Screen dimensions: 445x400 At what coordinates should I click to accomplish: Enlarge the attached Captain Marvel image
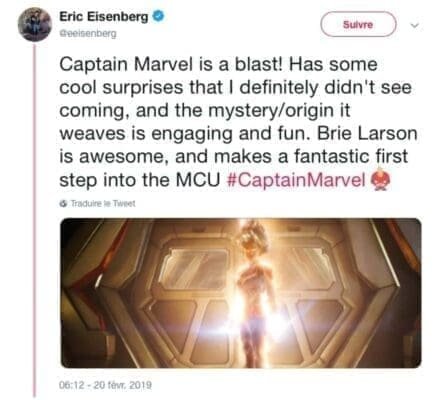point(241,293)
